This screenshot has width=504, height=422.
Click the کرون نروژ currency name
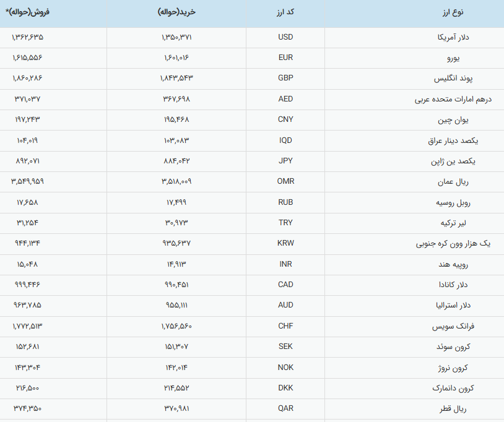[x=472, y=368]
